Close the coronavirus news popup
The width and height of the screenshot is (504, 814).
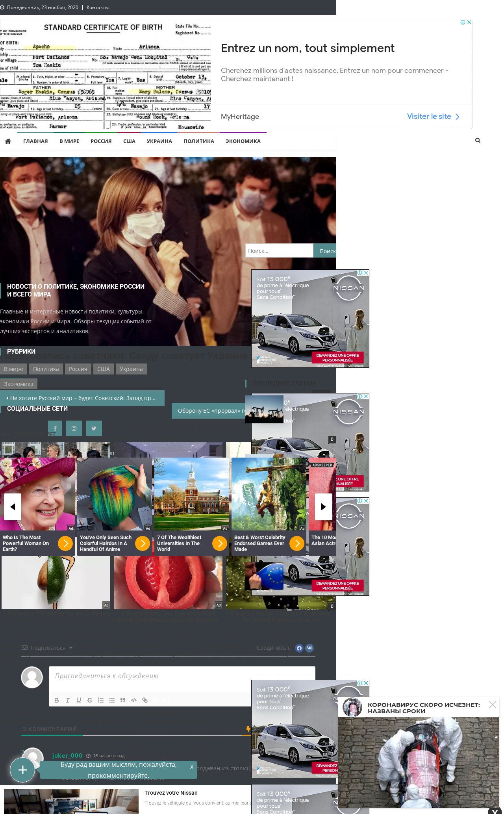(492, 705)
